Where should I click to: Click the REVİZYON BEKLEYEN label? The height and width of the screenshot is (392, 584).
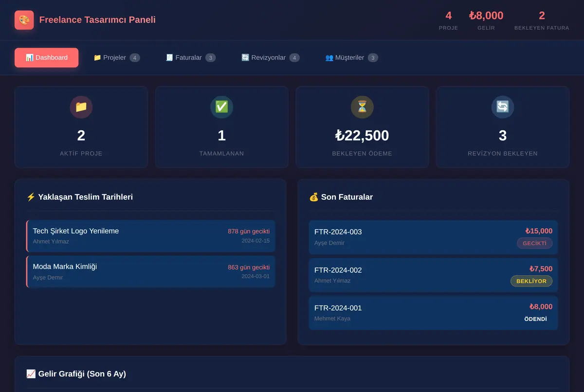[503, 153]
